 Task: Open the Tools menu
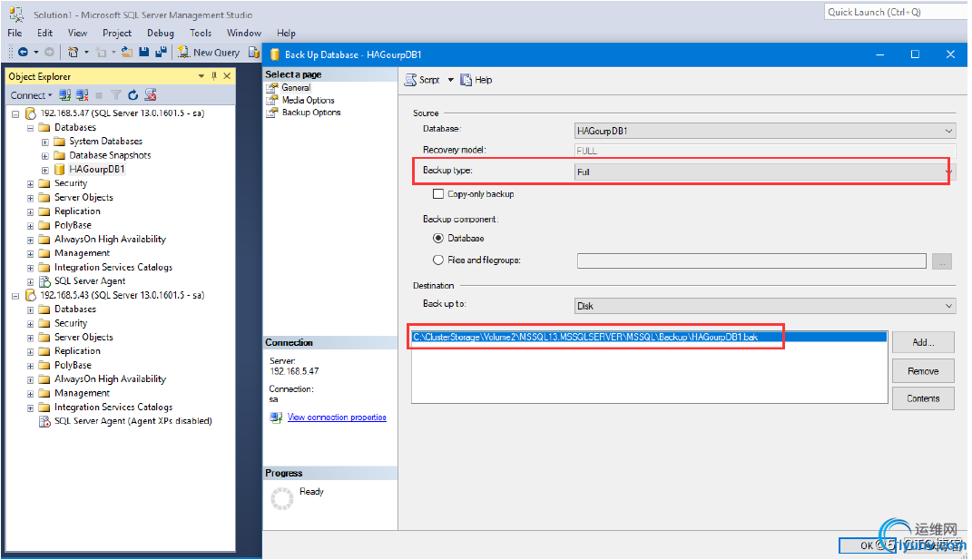201,33
